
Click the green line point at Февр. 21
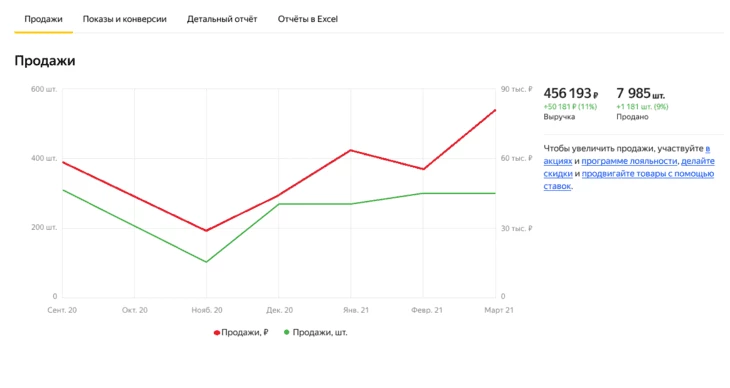tap(423, 193)
